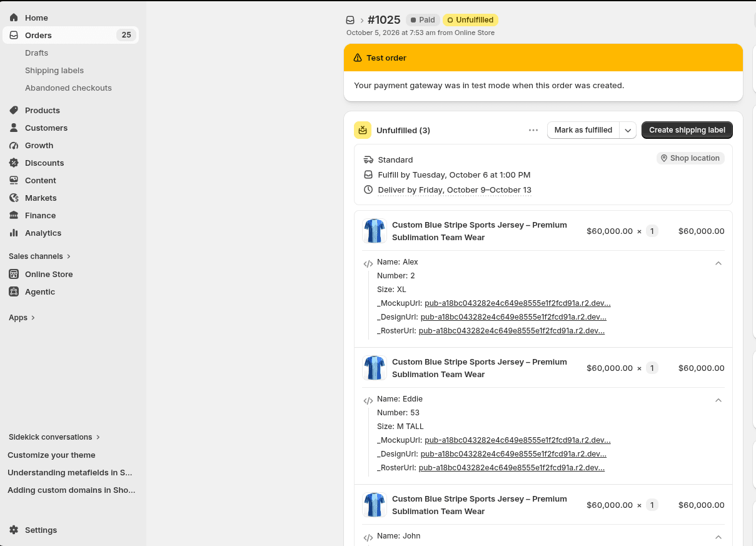
Task: Click the Growth gauge icon
Action: [x=14, y=145]
